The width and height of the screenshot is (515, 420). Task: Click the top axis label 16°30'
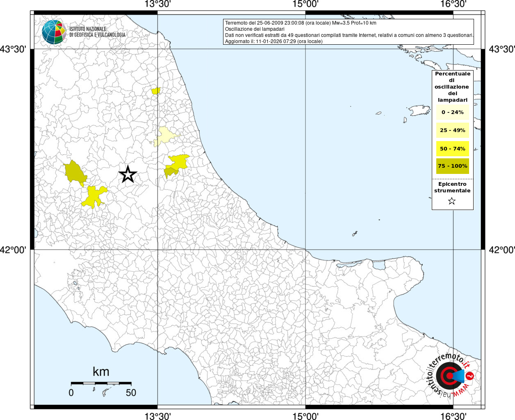point(453,4)
